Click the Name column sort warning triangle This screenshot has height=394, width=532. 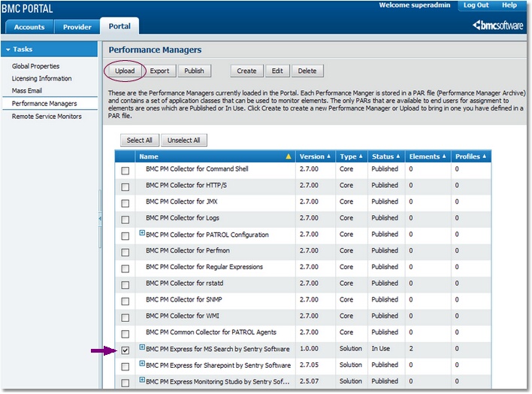289,156
